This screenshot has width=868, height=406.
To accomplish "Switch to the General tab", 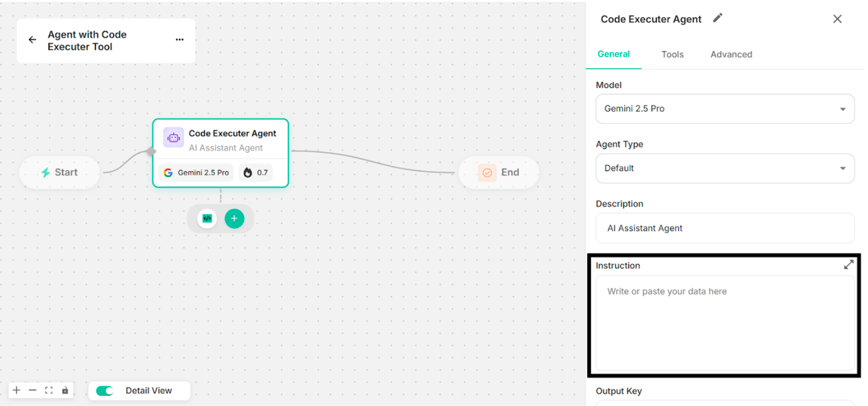I will click(x=613, y=54).
